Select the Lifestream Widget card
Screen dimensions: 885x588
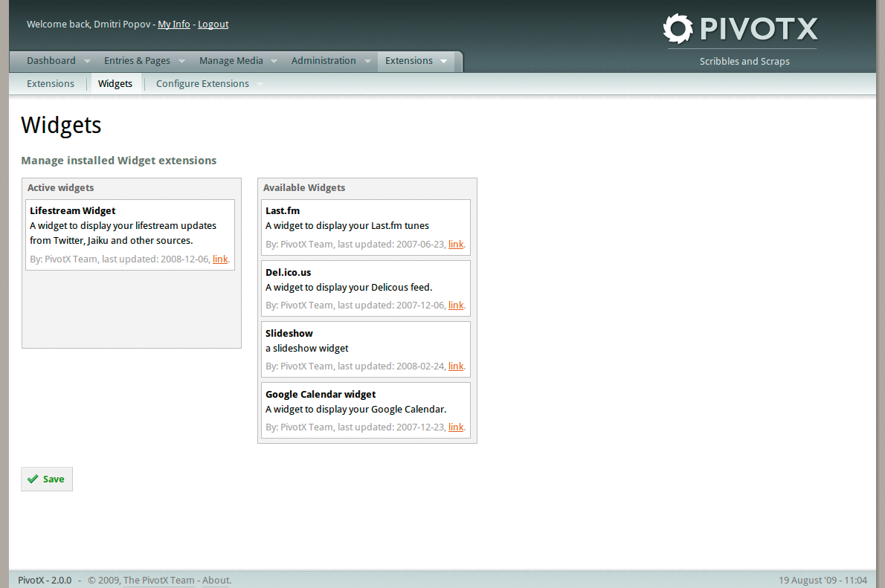point(130,235)
